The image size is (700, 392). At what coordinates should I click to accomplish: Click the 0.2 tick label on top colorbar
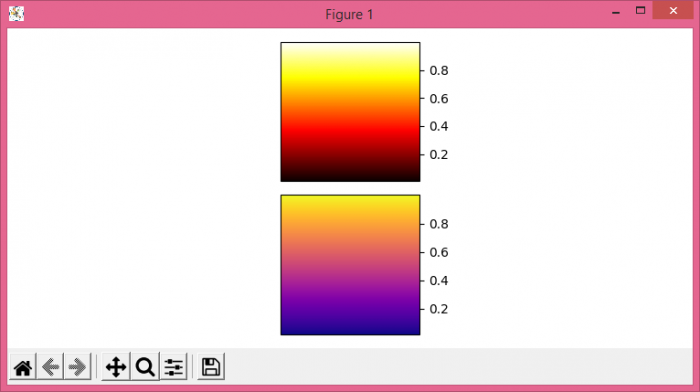[439, 154]
